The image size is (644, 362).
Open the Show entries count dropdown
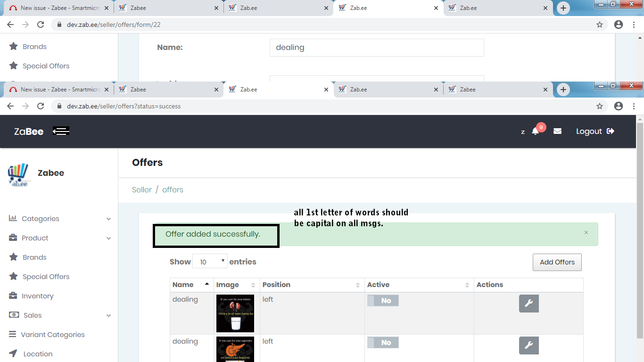point(210,262)
